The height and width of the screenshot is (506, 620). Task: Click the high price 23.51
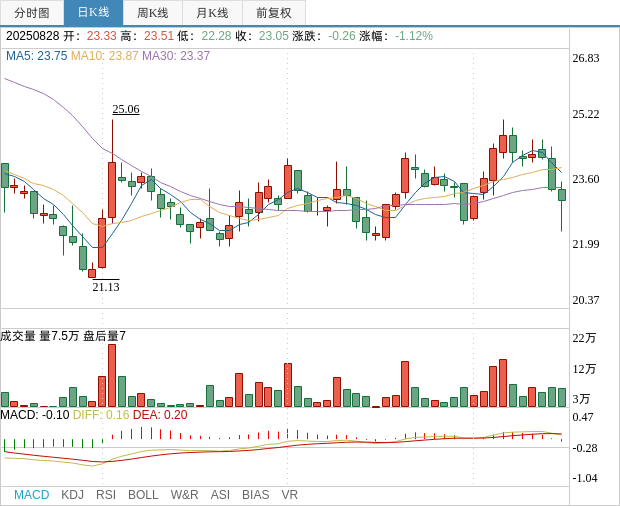click(x=159, y=36)
